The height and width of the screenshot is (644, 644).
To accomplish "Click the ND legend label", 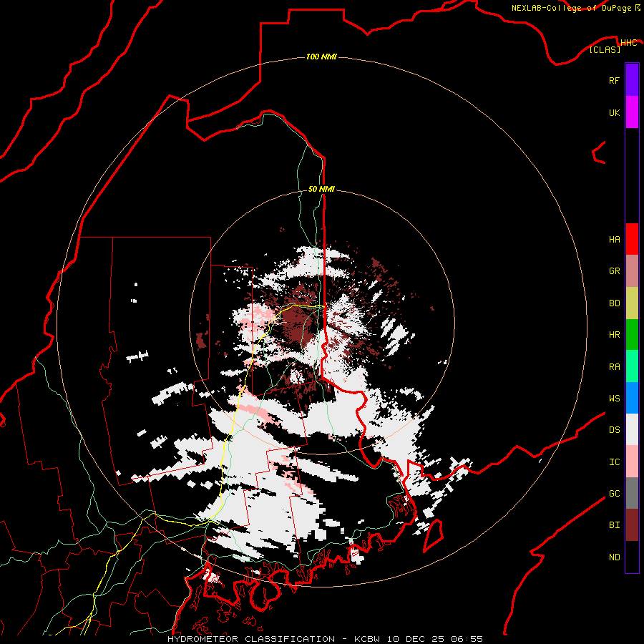I will tap(614, 557).
